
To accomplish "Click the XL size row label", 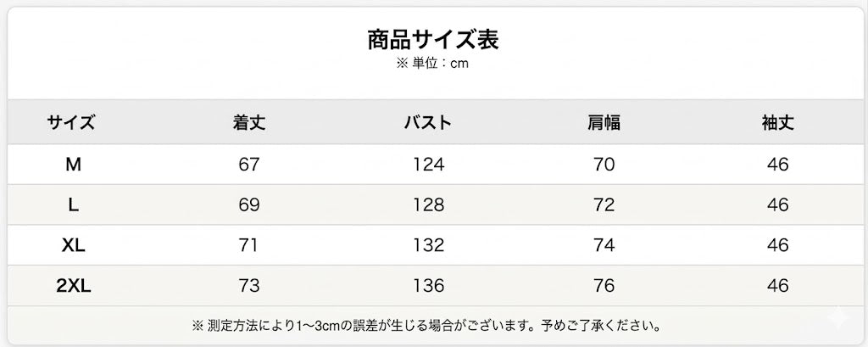I will coord(73,245).
